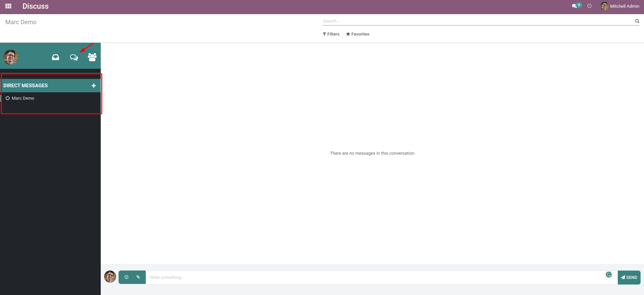Click the Direct Messages header
Image resolution: width=644 pixels, height=295 pixels.
26,86
